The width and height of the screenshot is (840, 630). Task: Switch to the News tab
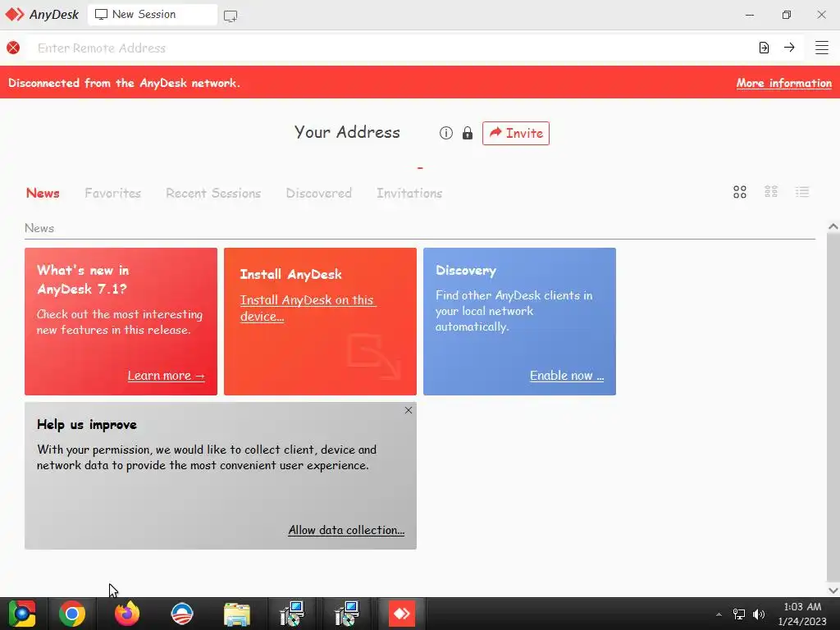(43, 193)
